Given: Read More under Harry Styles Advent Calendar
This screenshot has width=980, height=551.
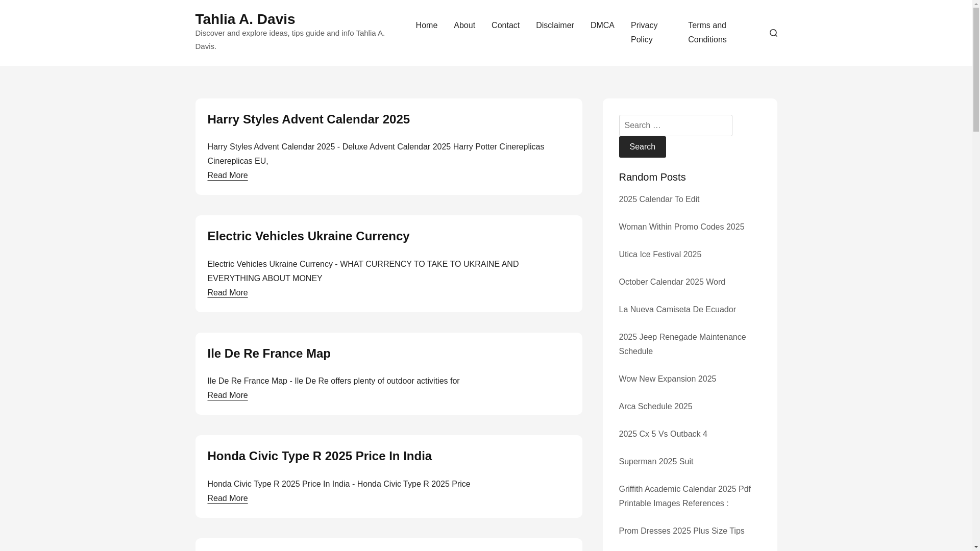Looking at the screenshot, I should tap(227, 176).
